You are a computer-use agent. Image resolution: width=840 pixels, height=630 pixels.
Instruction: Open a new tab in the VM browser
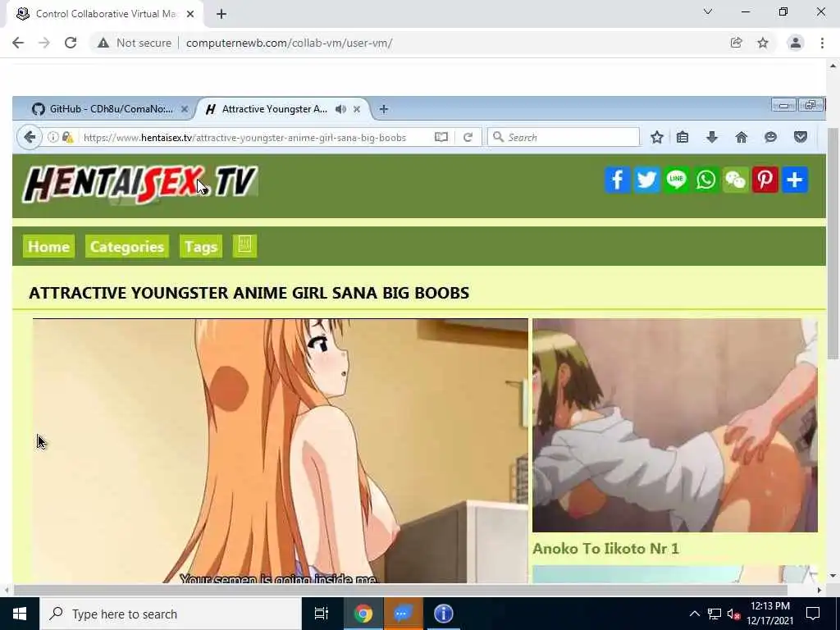pyautogui.click(x=384, y=109)
